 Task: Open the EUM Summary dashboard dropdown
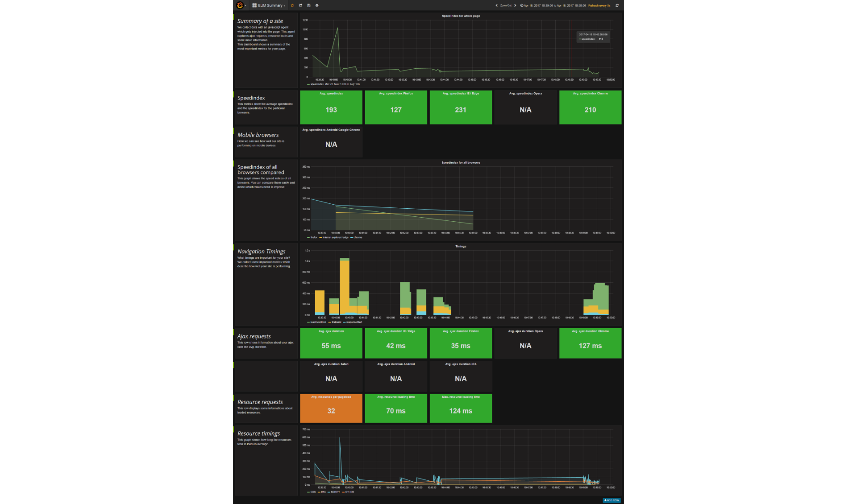click(269, 5)
